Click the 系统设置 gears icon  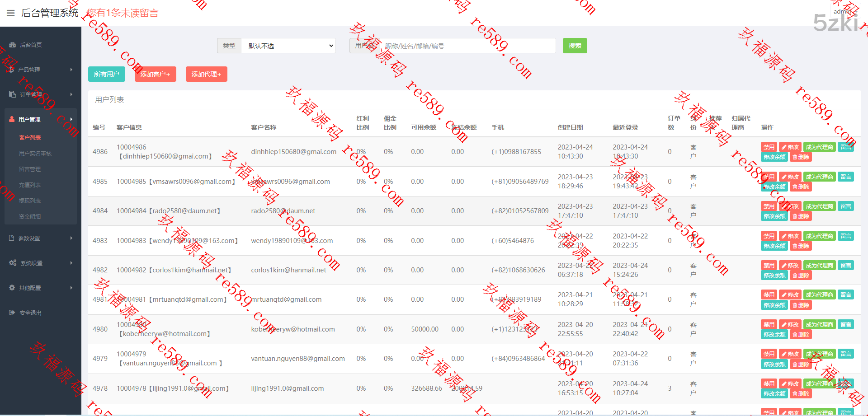point(13,263)
